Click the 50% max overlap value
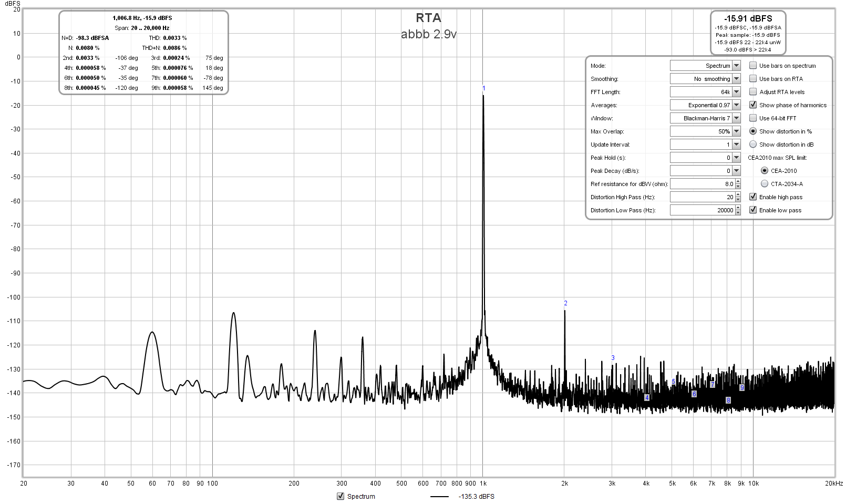The image size is (846, 504). [x=701, y=131]
